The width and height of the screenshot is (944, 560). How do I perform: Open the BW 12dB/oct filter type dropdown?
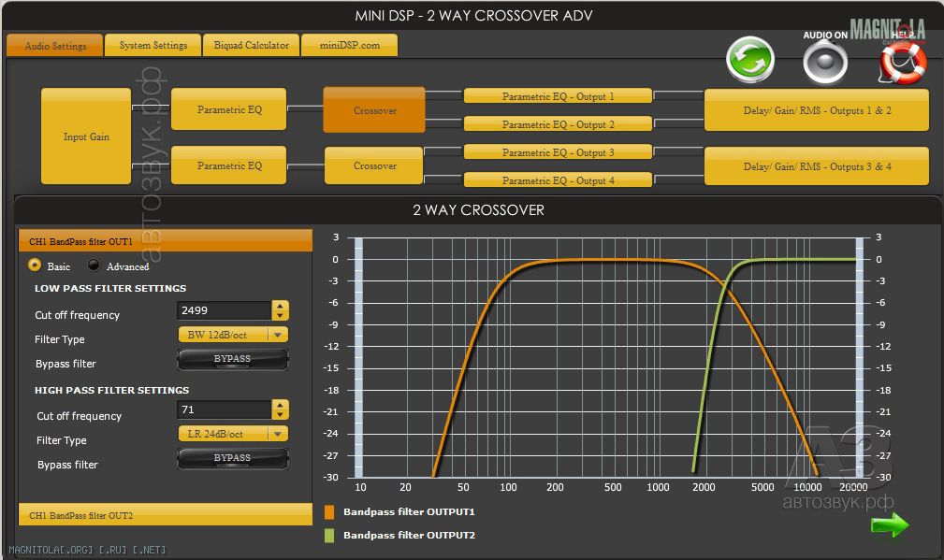pyautogui.click(x=234, y=335)
